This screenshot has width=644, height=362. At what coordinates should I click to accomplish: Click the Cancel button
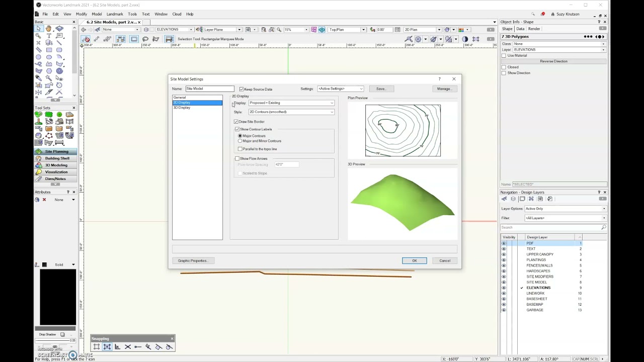point(445,260)
